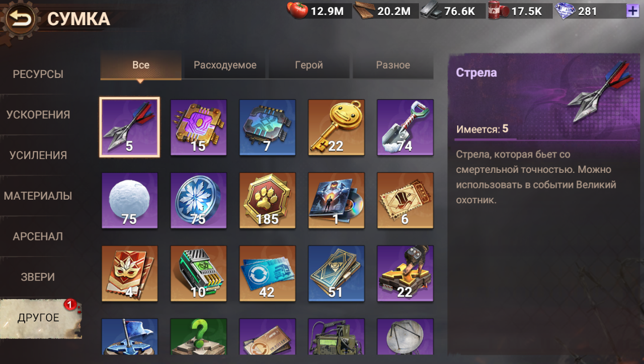Switch to the Герой tab
The height and width of the screenshot is (364, 644).
pos(309,65)
